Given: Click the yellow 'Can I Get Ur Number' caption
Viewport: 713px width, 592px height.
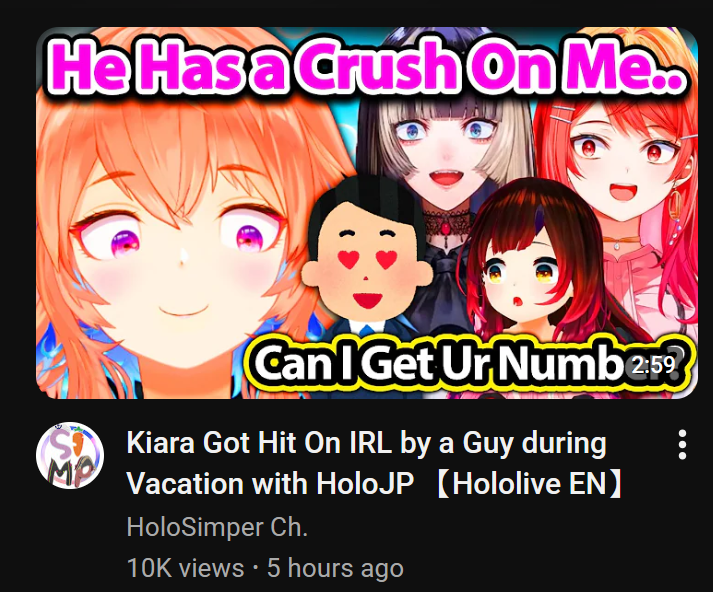Looking at the screenshot, I should tap(467, 364).
